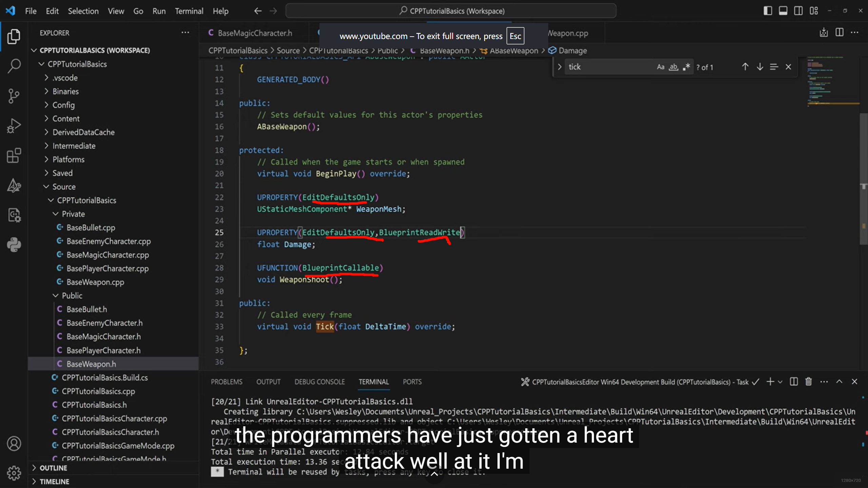
Task: Click the Accounts icon
Action: coord(14,443)
